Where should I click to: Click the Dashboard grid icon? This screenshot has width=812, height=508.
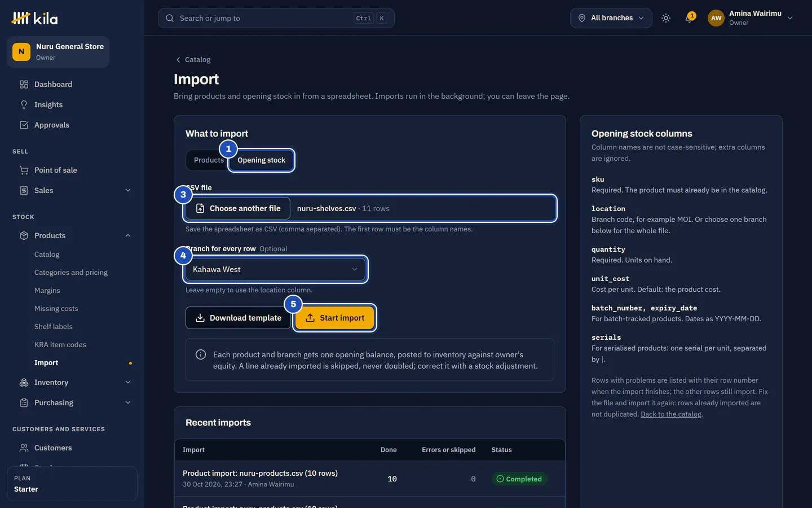point(24,84)
